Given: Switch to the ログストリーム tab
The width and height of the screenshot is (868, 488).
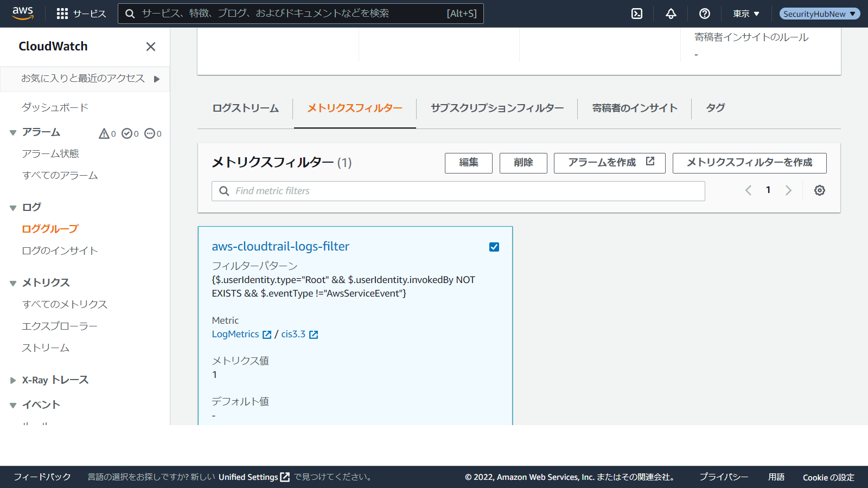Looking at the screenshot, I should tap(245, 108).
